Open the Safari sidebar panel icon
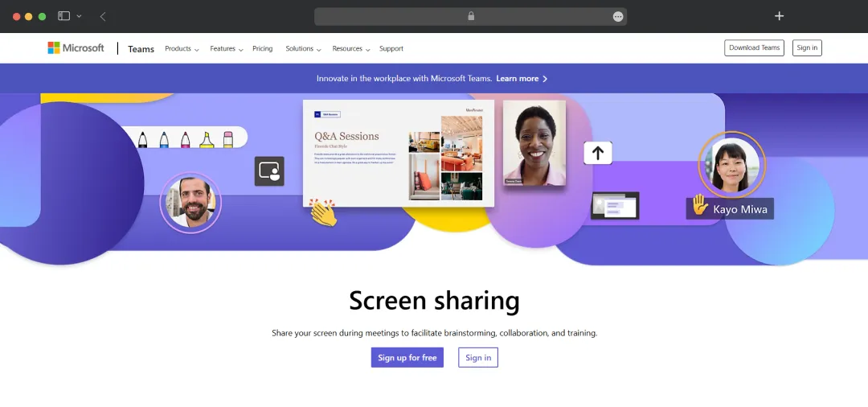 pyautogui.click(x=64, y=16)
